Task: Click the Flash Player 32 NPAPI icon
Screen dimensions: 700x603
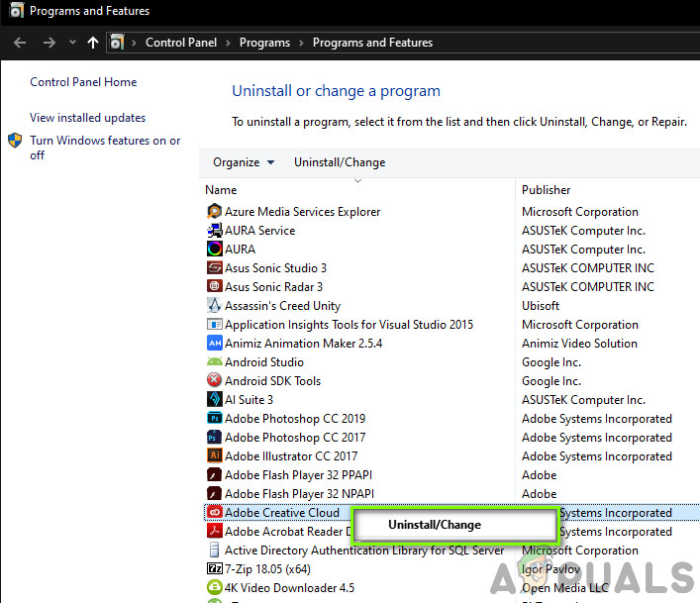Action: pyautogui.click(x=214, y=493)
